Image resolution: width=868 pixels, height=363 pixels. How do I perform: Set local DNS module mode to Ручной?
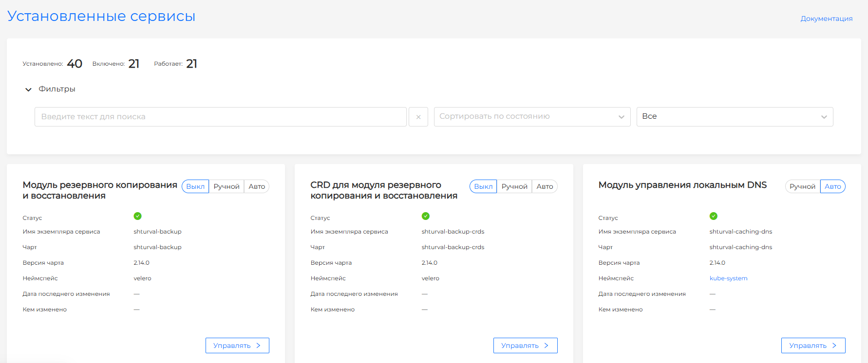[803, 186]
